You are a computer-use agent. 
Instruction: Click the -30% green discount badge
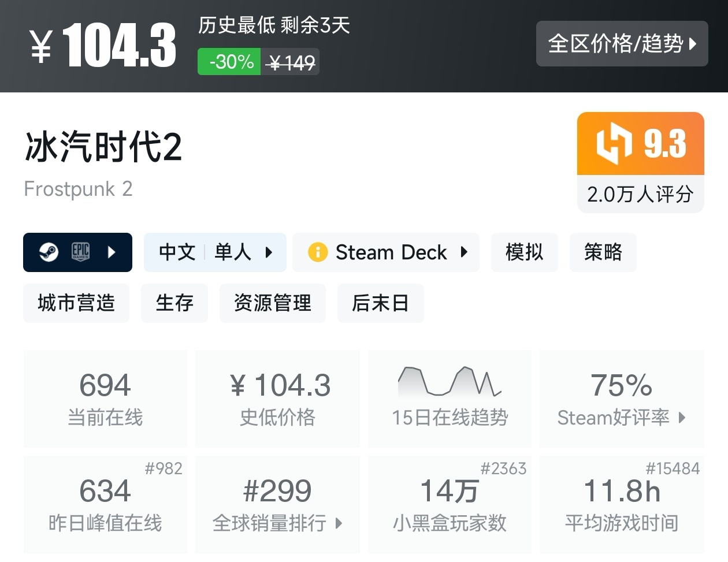(229, 62)
